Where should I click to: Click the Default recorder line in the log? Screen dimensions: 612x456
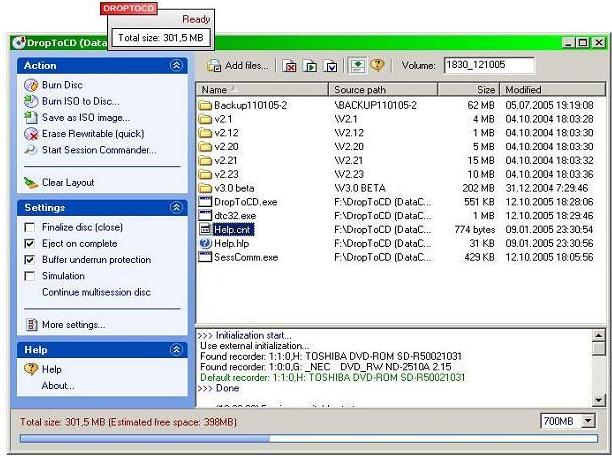pos(333,378)
